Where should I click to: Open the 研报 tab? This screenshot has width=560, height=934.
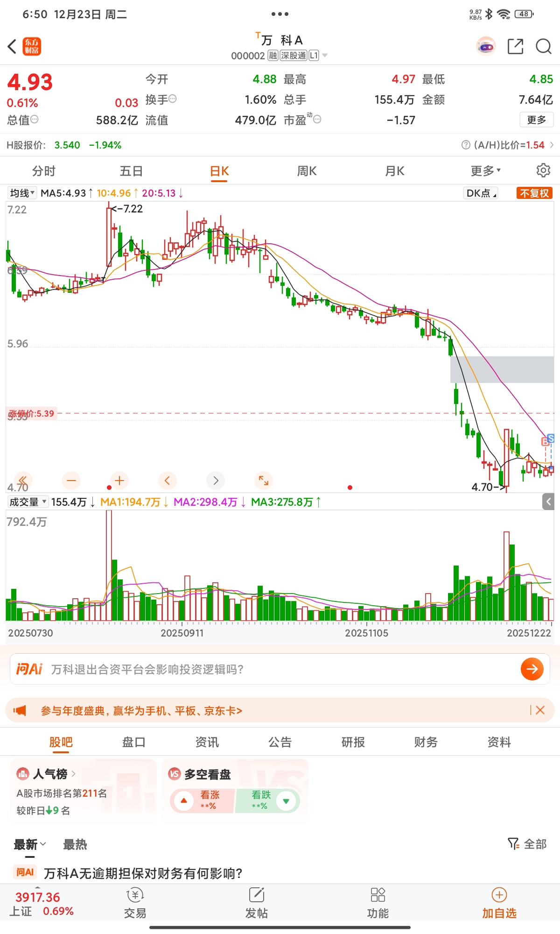pyautogui.click(x=353, y=742)
